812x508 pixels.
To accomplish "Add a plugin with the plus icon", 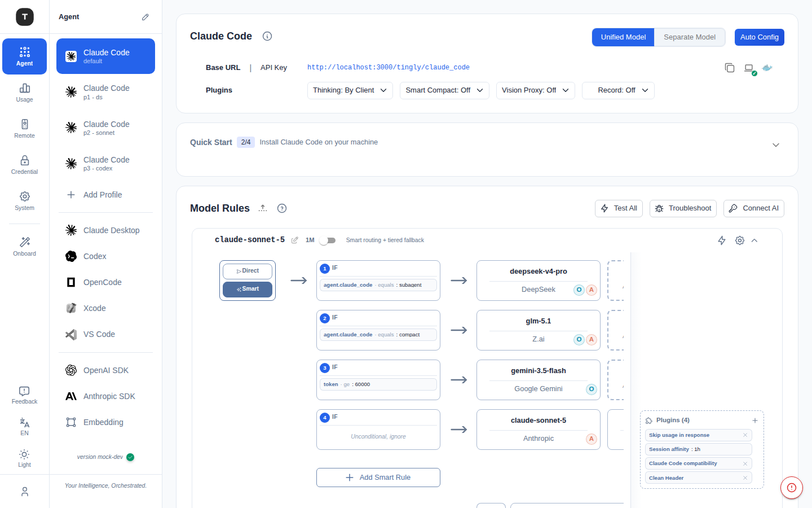I will coord(755,421).
